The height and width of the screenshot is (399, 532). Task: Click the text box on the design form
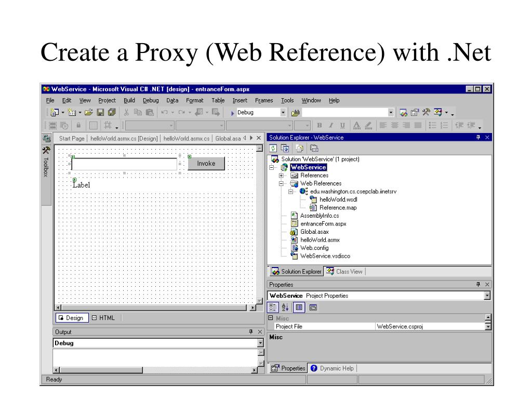pos(124,164)
